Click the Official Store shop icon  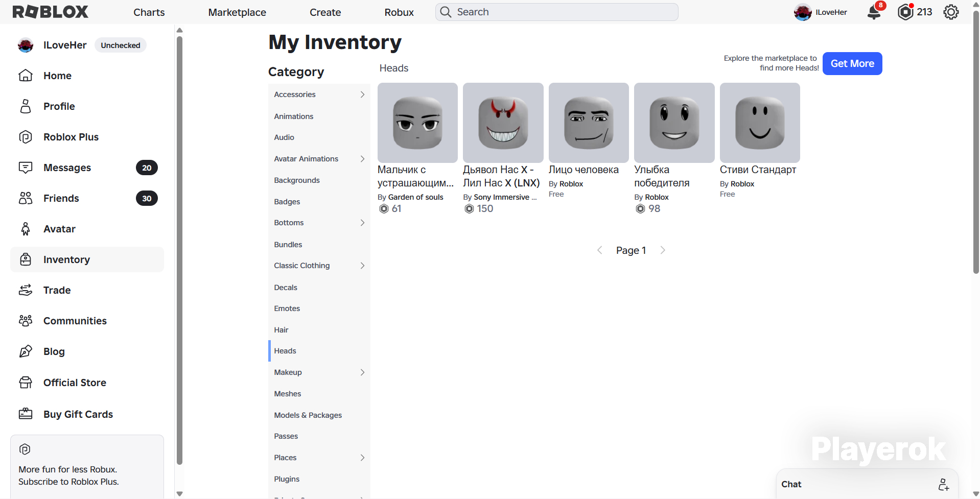point(26,383)
